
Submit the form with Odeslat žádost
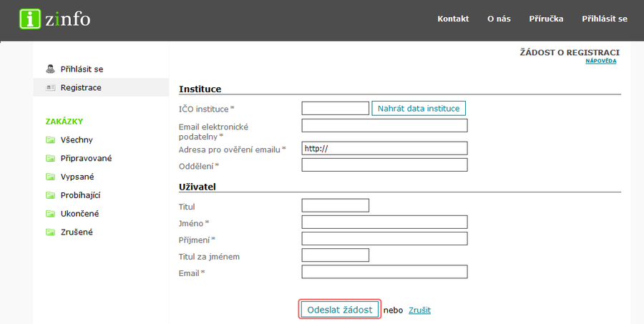pos(339,310)
